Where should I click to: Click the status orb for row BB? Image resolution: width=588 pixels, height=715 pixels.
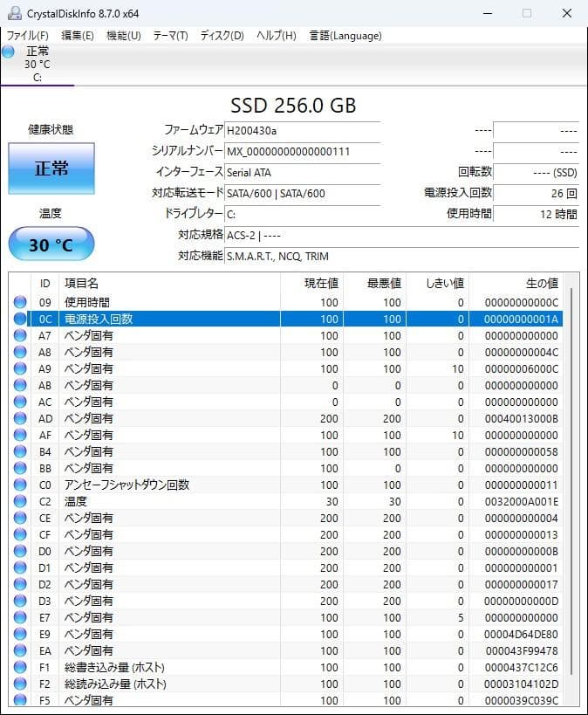point(20,468)
